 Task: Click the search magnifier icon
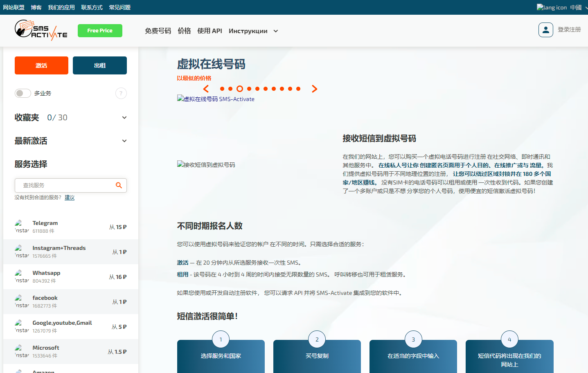click(x=119, y=185)
